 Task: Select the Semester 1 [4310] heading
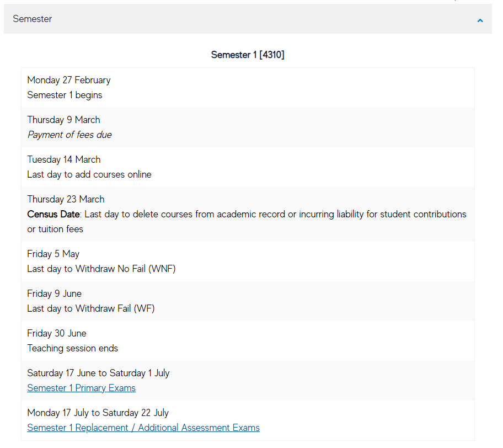coord(248,55)
